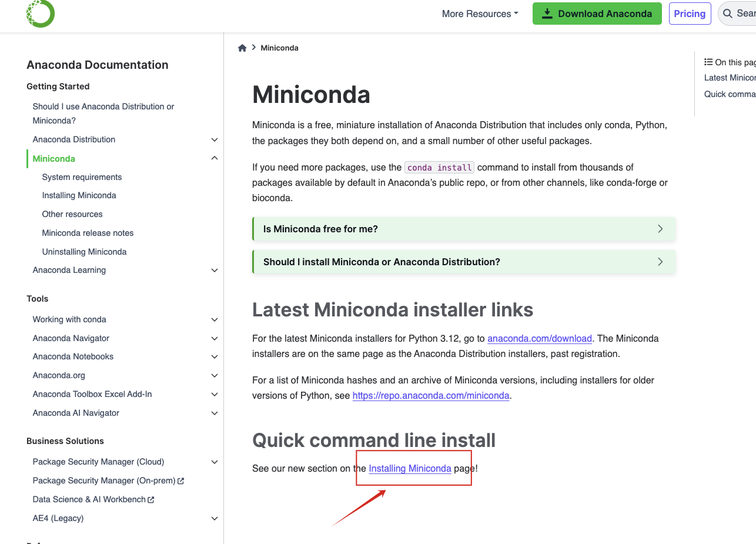Image resolution: width=756 pixels, height=544 pixels.
Task: Click the Latest Miniconda installer links heading
Action: click(393, 310)
